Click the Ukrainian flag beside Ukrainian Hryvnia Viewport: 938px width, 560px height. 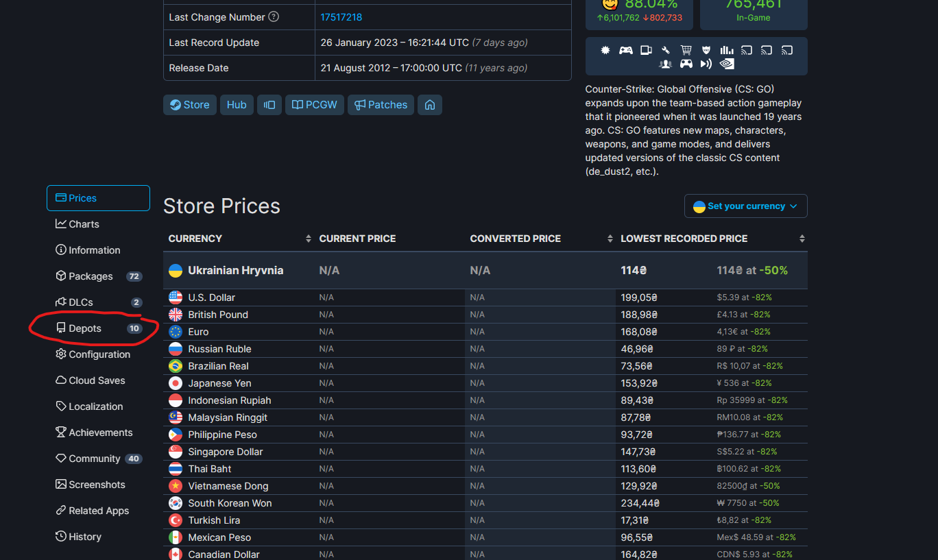(176, 271)
